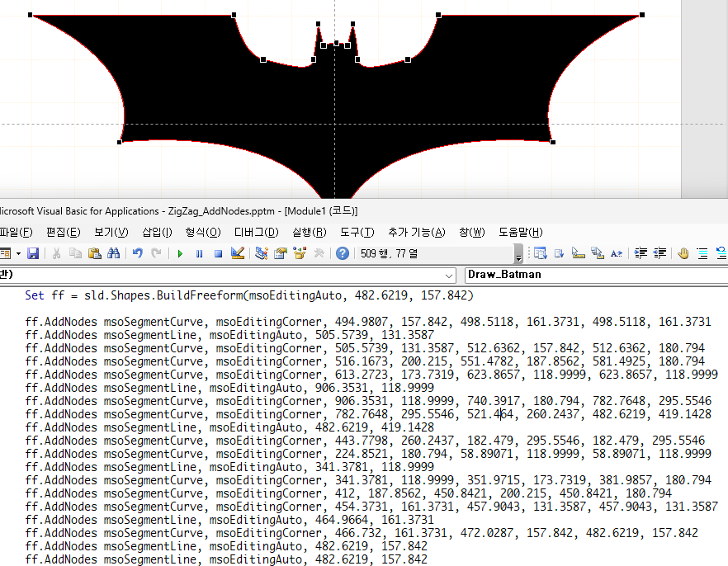Select the top-right wing tip edit point
Screen dimensions: 728x566
[642, 16]
